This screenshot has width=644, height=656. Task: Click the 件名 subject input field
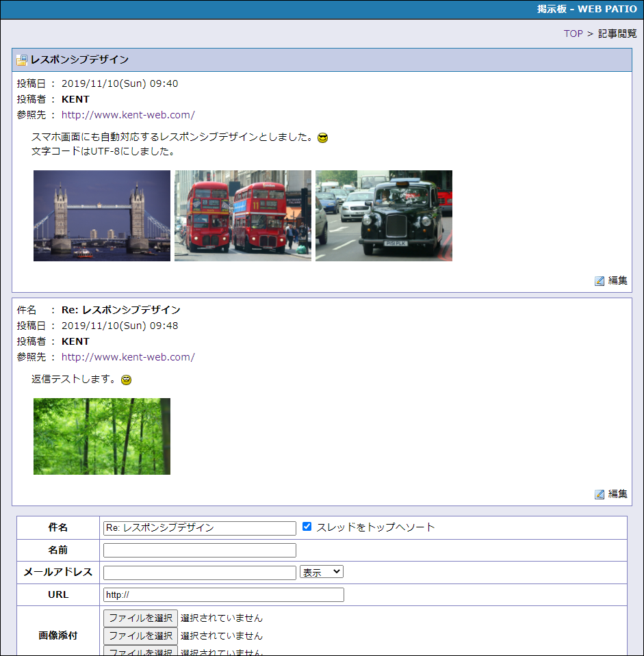pos(199,528)
